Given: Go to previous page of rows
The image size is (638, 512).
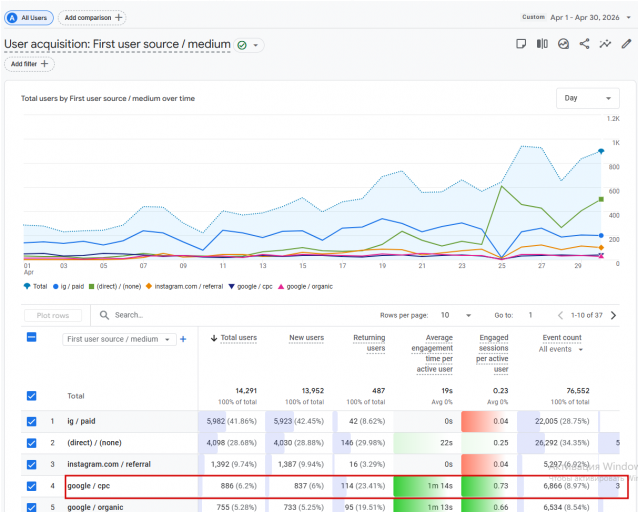Looking at the screenshot, I should pos(560,315).
